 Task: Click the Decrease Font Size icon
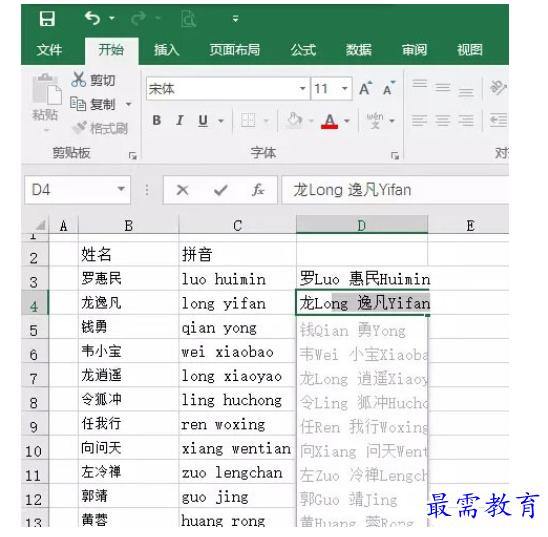point(389,88)
